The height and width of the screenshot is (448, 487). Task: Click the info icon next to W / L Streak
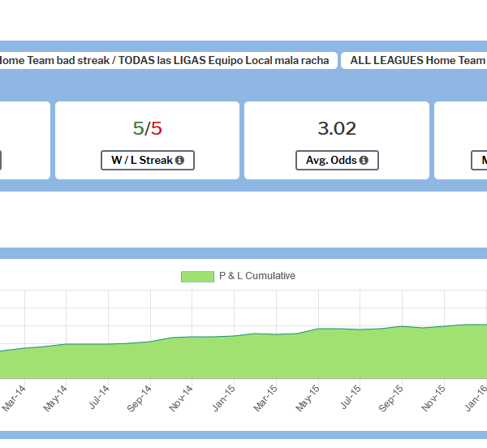click(x=179, y=160)
